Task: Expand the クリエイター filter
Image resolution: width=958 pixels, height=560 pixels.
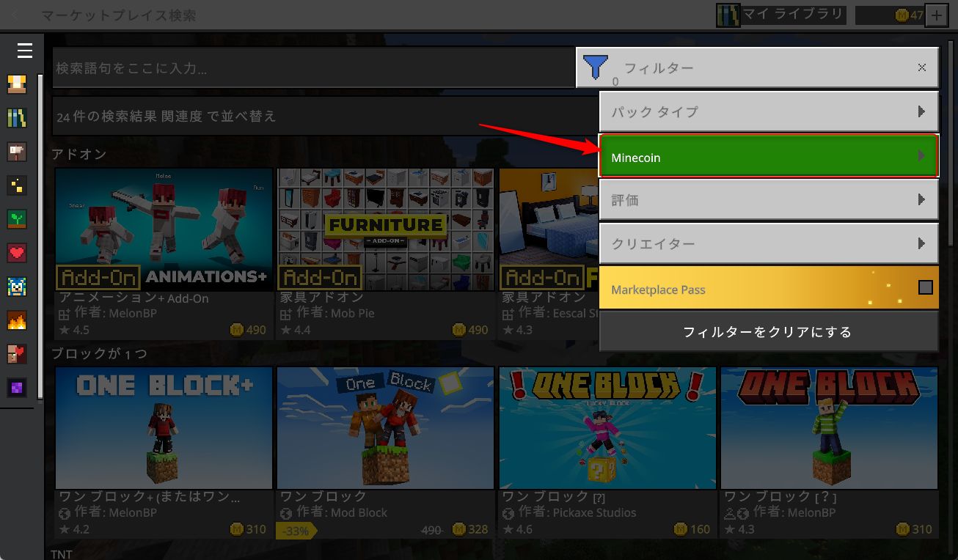Action: pos(769,243)
